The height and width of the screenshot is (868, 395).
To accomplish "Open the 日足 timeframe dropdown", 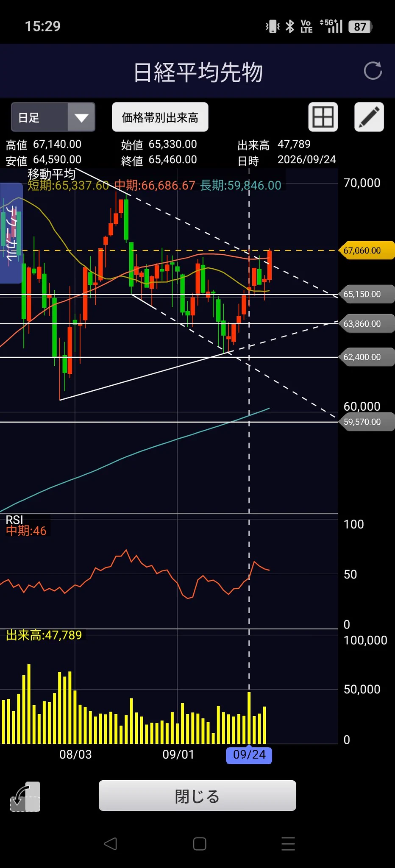I will pyautogui.click(x=53, y=117).
